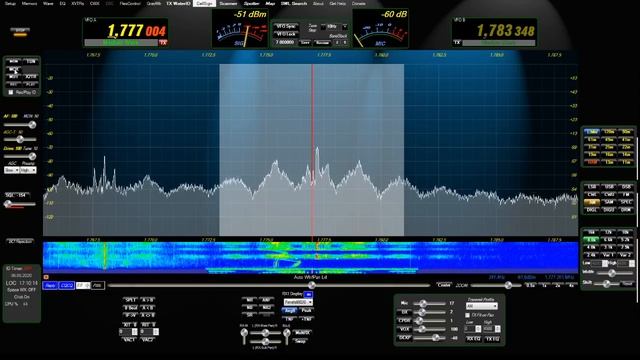Open the Transmit Profile dropdown
This screenshot has height=360, width=640.
482,306
